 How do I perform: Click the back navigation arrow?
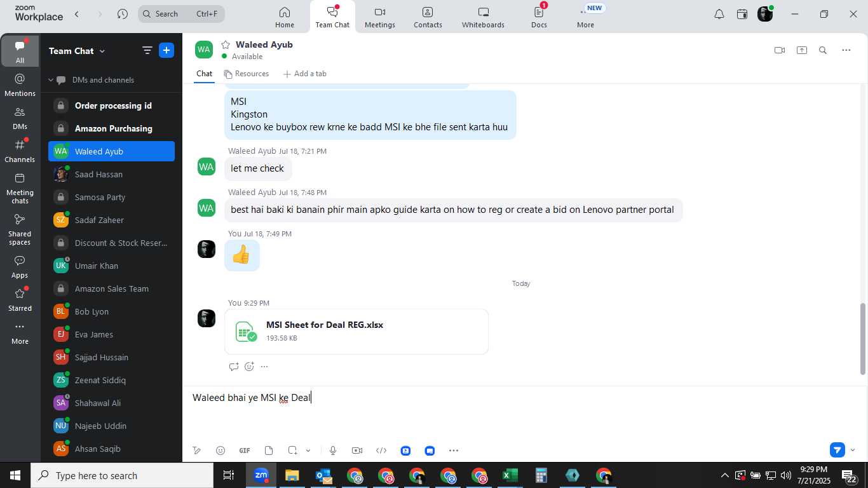(x=77, y=14)
